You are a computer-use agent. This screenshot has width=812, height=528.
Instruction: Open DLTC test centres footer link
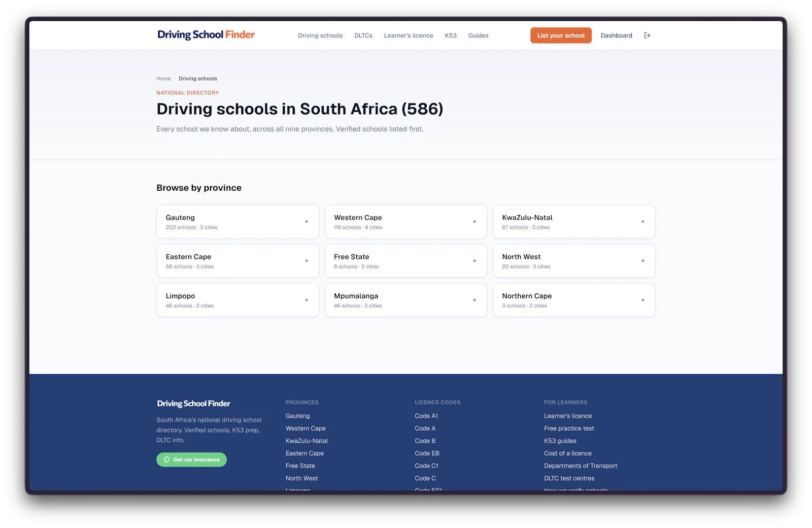click(569, 478)
